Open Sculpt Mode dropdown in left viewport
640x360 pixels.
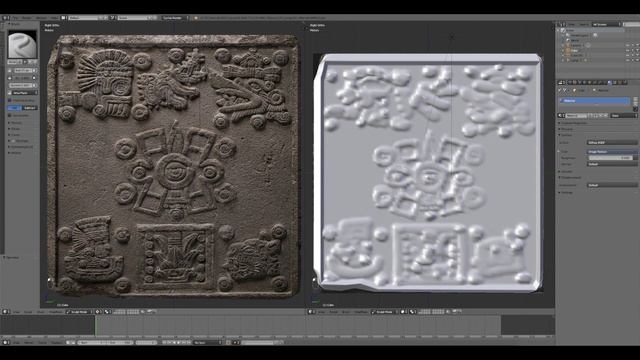(79, 312)
